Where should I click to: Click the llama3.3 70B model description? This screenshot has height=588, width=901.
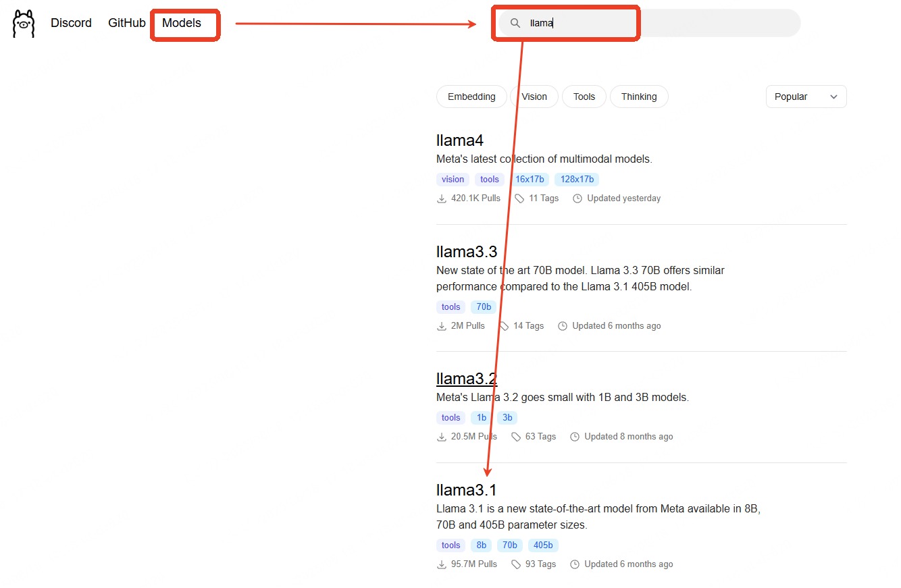click(x=580, y=278)
